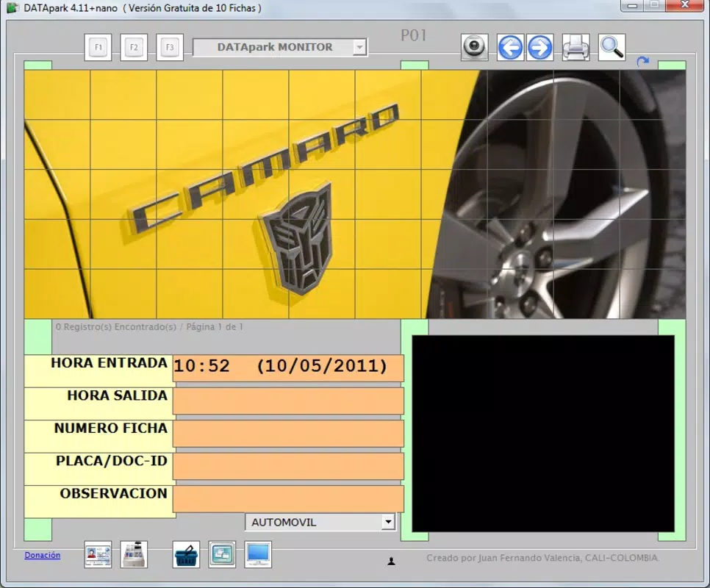Click the F1 function key icon

click(x=98, y=47)
